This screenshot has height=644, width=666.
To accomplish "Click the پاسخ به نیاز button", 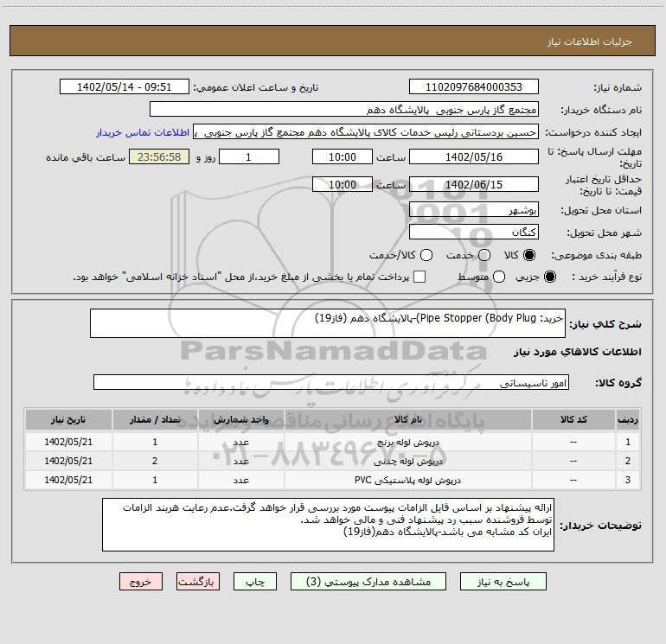I will click(503, 582).
